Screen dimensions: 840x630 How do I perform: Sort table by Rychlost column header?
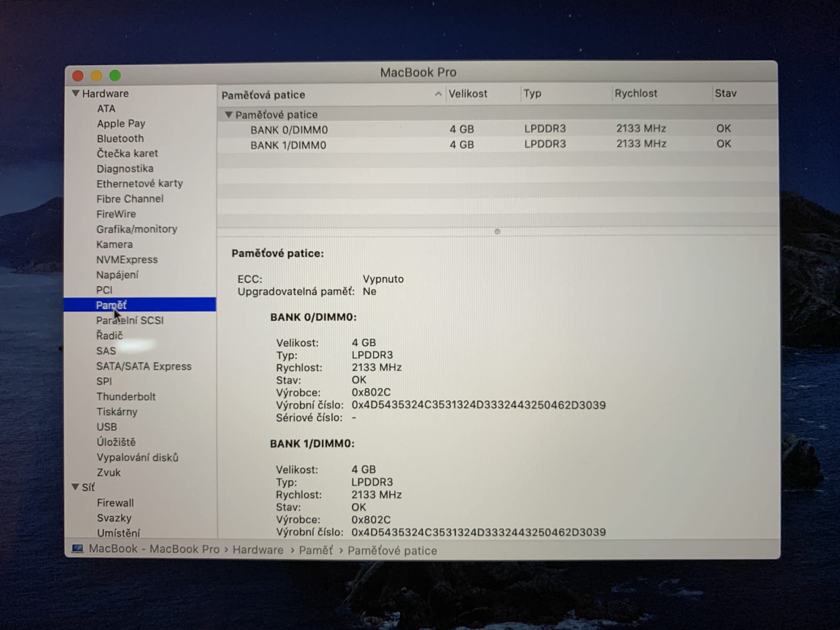click(636, 94)
